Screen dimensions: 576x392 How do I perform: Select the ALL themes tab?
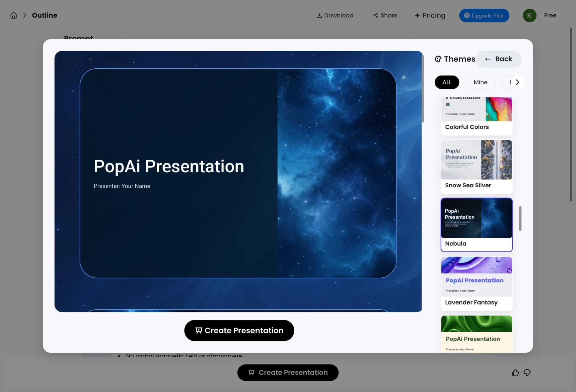pyautogui.click(x=447, y=82)
